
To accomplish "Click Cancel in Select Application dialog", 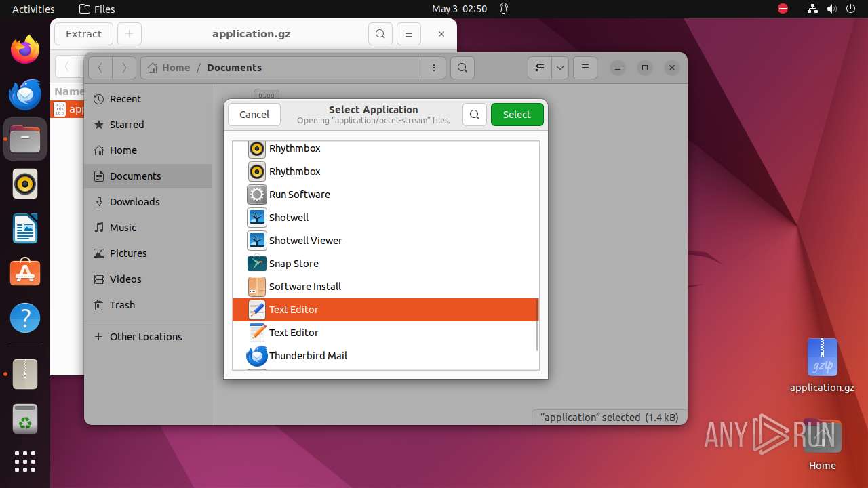I will 254,115.
